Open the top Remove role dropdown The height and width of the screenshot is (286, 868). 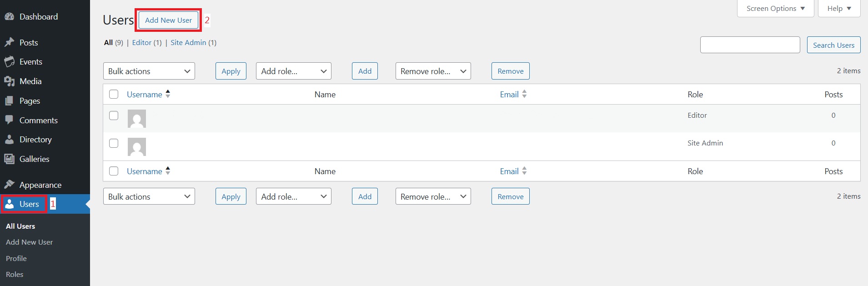pyautogui.click(x=433, y=71)
